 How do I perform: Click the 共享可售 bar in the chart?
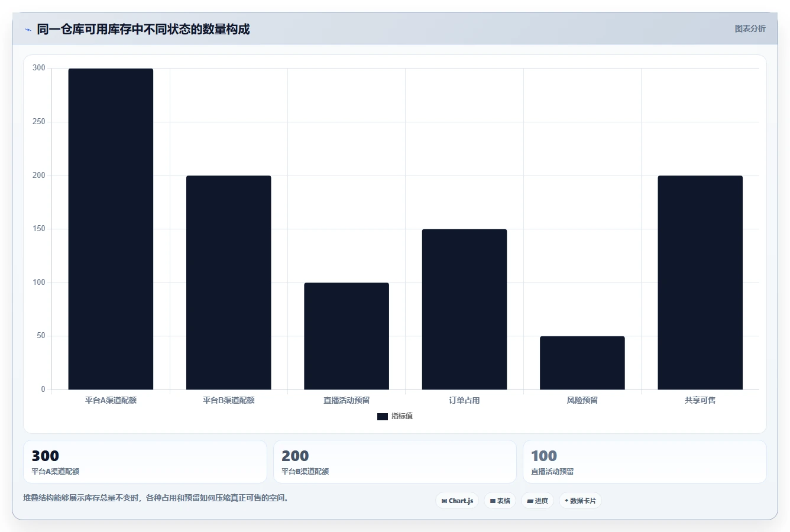coord(700,283)
